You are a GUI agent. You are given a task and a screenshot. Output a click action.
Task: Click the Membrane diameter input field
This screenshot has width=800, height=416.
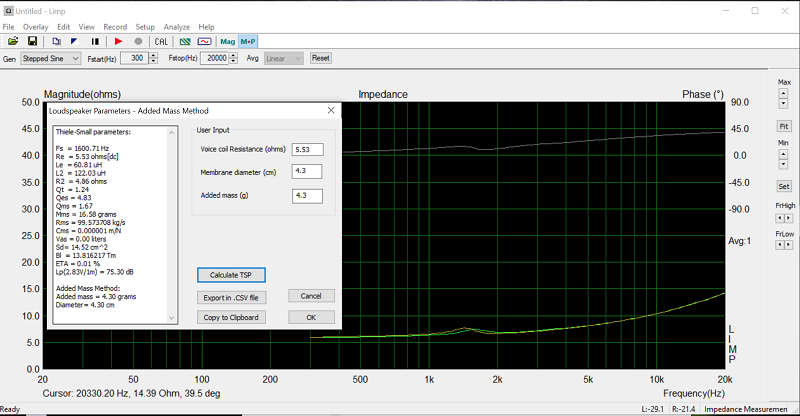pyautogui.click(x=307, y=171)
